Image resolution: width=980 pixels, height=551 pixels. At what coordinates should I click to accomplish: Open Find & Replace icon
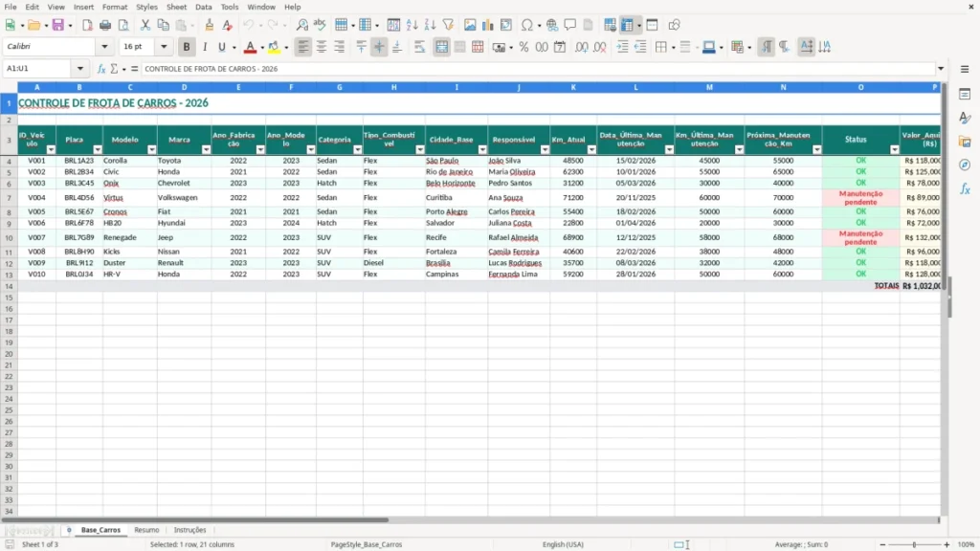pos(301,25)
